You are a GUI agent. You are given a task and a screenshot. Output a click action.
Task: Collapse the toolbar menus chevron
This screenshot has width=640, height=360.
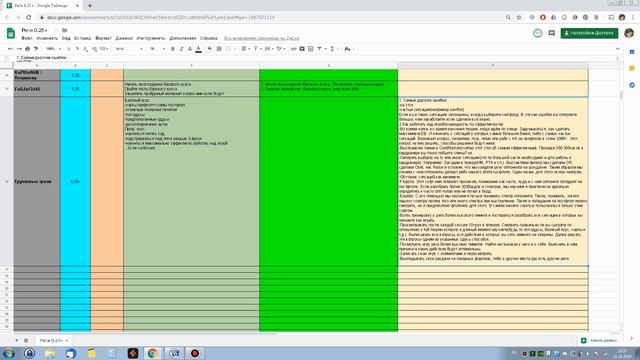coord(618,49)
